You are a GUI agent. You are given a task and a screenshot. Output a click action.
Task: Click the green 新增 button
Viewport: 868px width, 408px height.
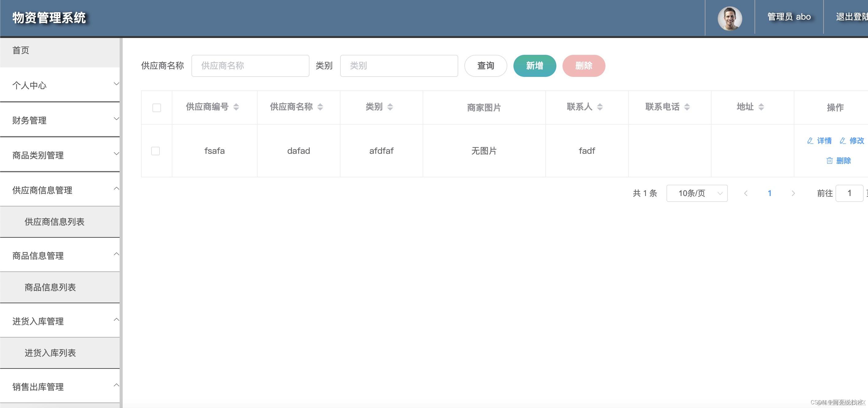tap(534, 66)
